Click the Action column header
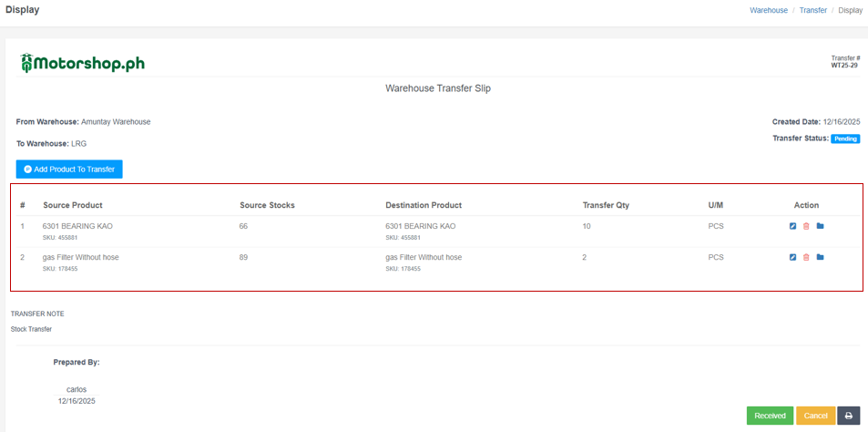The height and width of the screenshot is (432, 868). click(x=806, y=205)
